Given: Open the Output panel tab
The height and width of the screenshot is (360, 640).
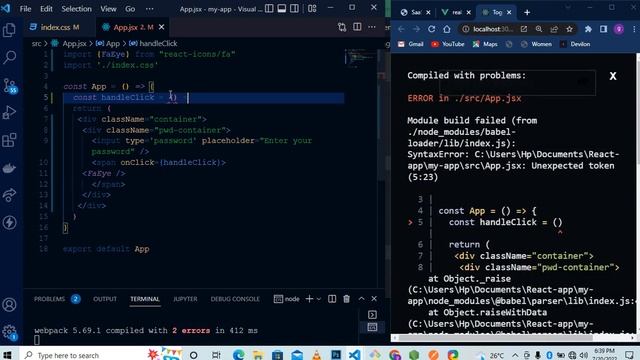Looking at the screenshot, I should (x=105, y=299).
